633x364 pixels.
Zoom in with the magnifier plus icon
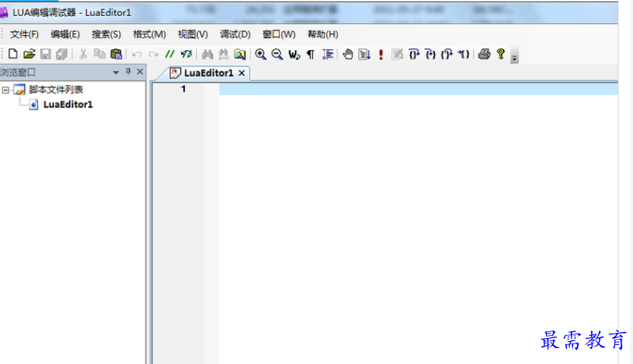[261, 54]
